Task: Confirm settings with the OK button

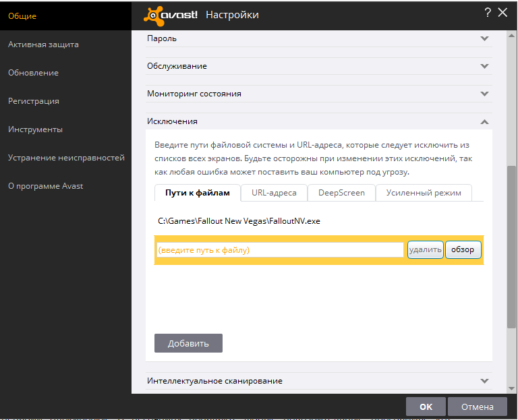Action: click(426, 407)
